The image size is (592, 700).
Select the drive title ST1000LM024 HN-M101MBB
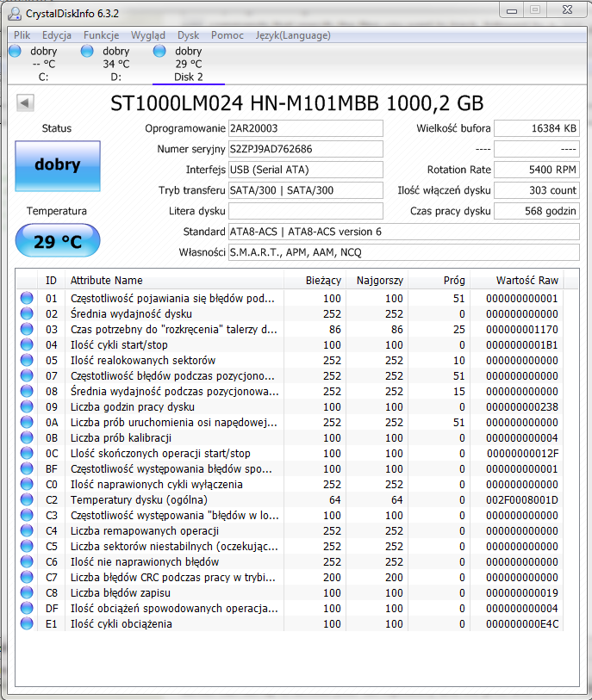click(245, 103)
